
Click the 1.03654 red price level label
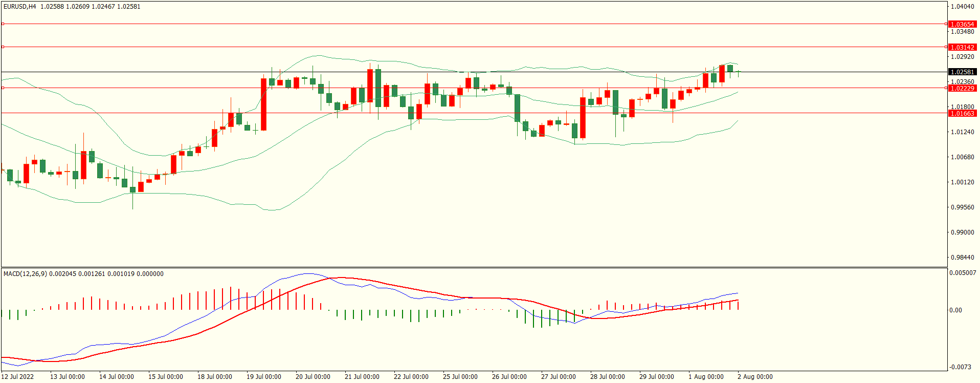962,24
